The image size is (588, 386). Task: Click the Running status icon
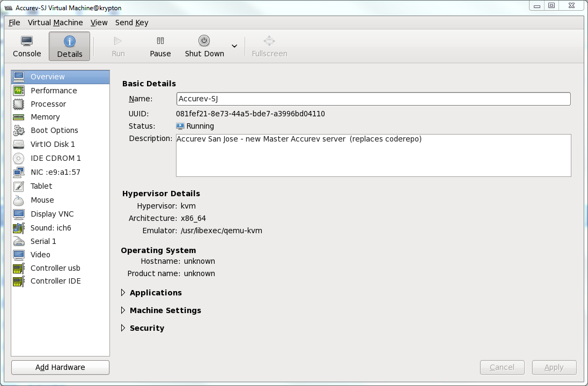coord(180,127)
